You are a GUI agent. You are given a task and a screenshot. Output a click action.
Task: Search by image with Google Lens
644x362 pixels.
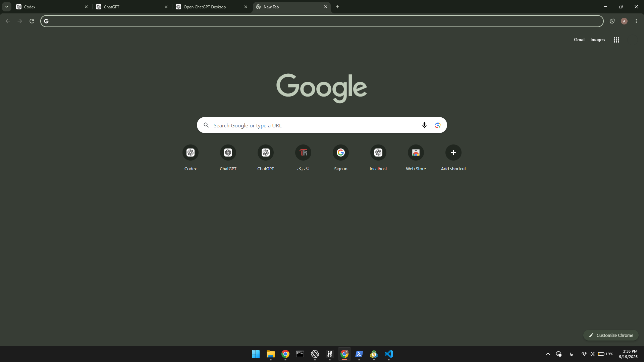click(x=438, y=125)
